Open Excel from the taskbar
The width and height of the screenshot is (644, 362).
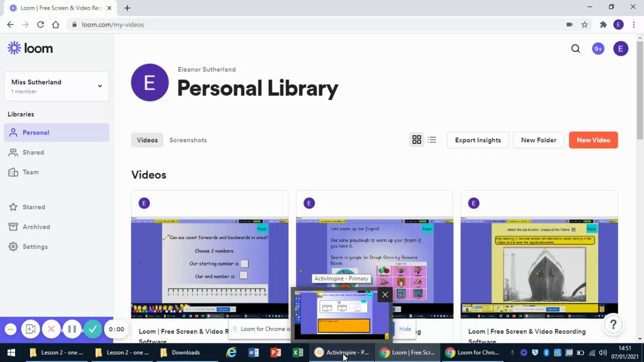[x=298, y=352]
